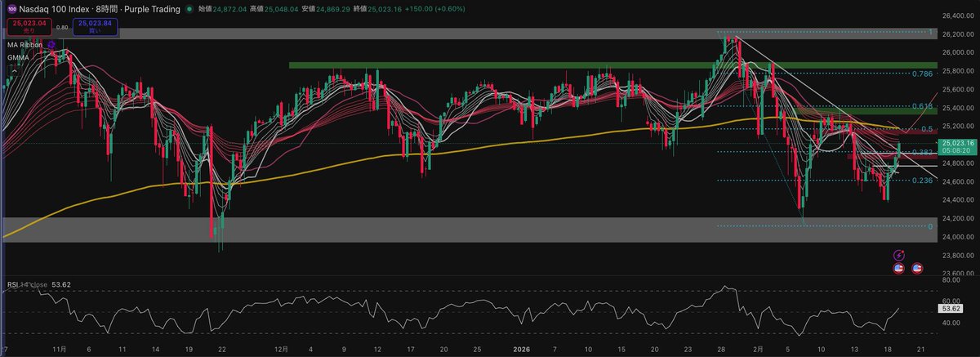Viewport: 980px width, 357px height.
Task: Click the green market status dot
Action: click(x=189, y=9)
